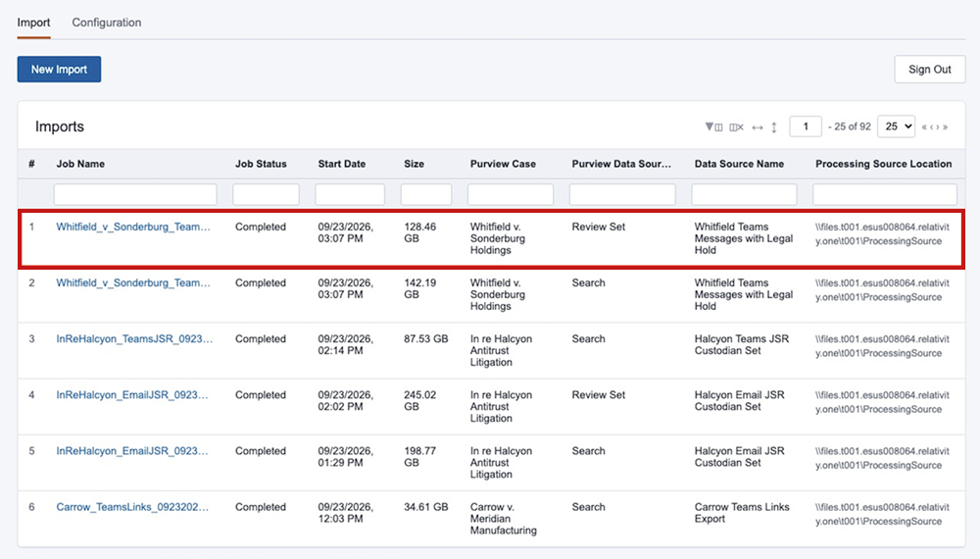Sort by Processing Source Location column header
This screenshot has width=980, height=559.
[884, 164]
